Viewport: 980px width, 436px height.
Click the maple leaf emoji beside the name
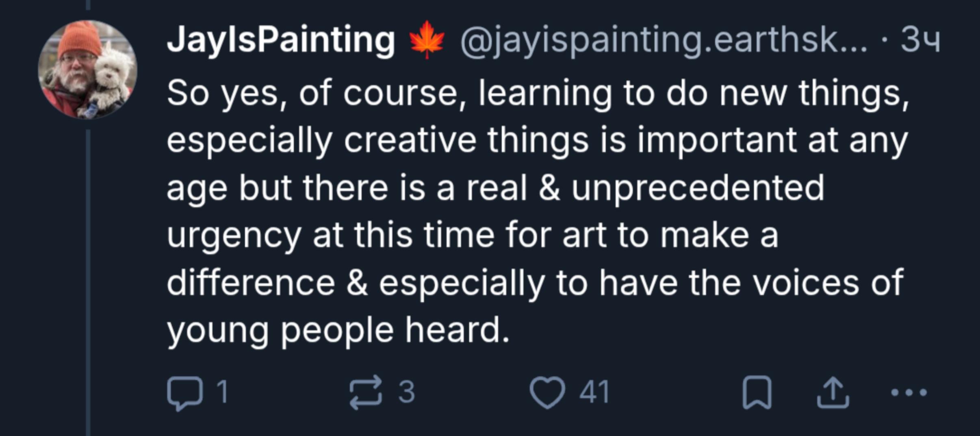click(427, 40)
